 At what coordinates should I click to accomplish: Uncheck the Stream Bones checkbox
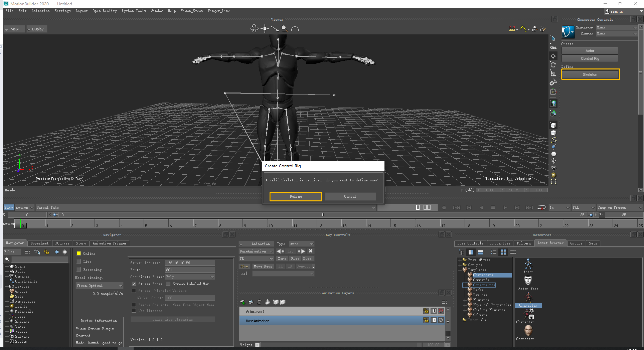[134, 284]
